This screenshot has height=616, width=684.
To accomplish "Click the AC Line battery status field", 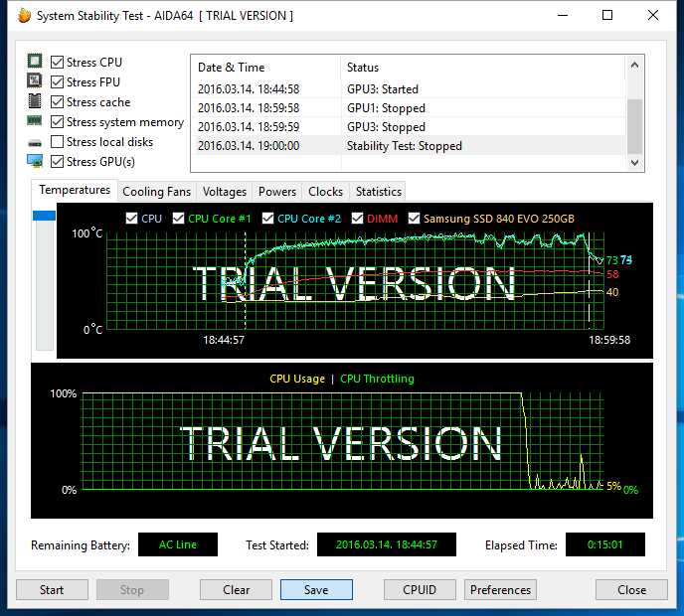I will coord(178,544).
